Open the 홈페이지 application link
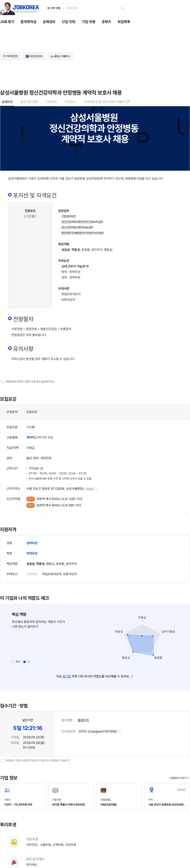Viewport: 190px width, 868px height. click(x=83, y=720)
